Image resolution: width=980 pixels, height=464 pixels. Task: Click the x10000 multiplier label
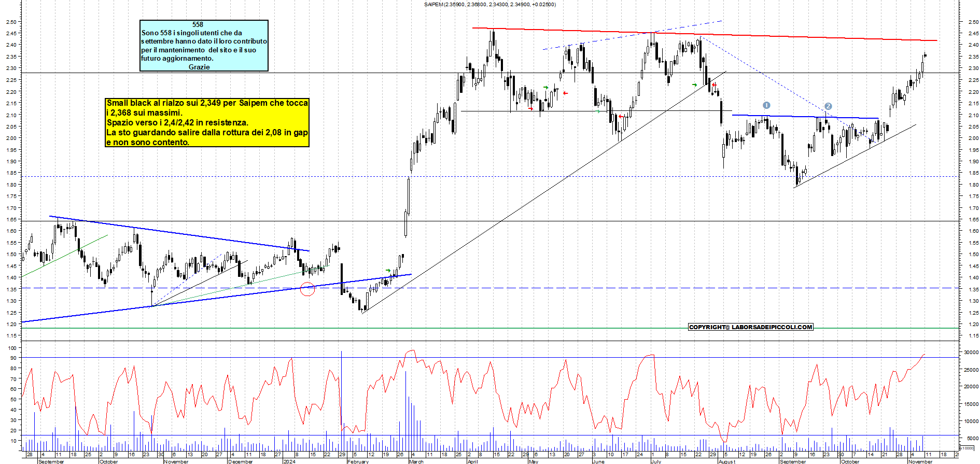coord(967,448)
